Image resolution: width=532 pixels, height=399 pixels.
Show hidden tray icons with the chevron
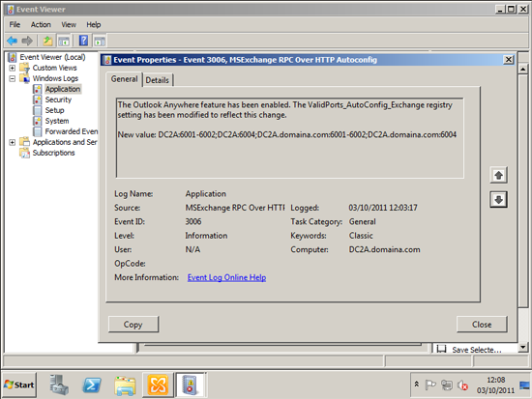coord(416,385)
